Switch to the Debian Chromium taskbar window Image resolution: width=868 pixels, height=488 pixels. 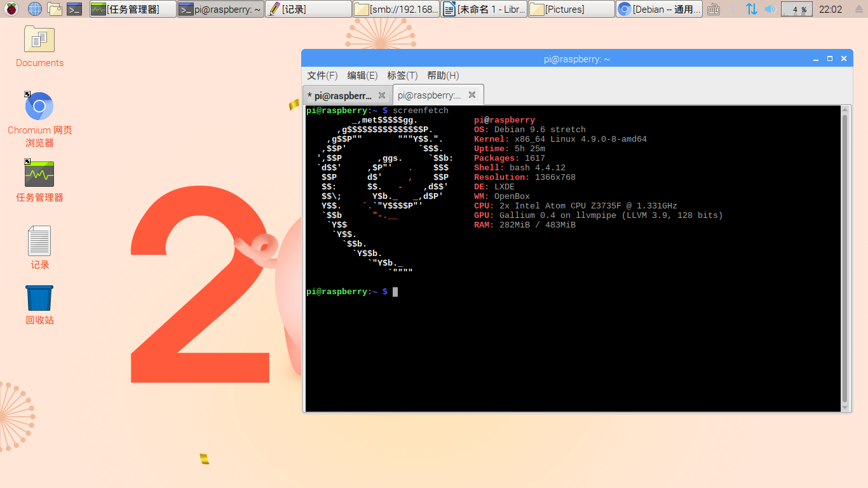point(660,9)
